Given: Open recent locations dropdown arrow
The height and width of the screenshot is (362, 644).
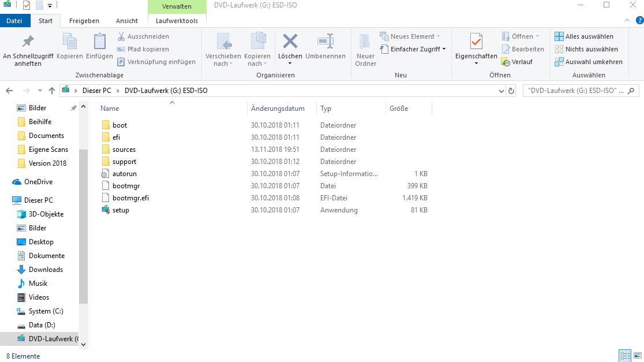Looking at the screenshot, I should tap(40, 91).
